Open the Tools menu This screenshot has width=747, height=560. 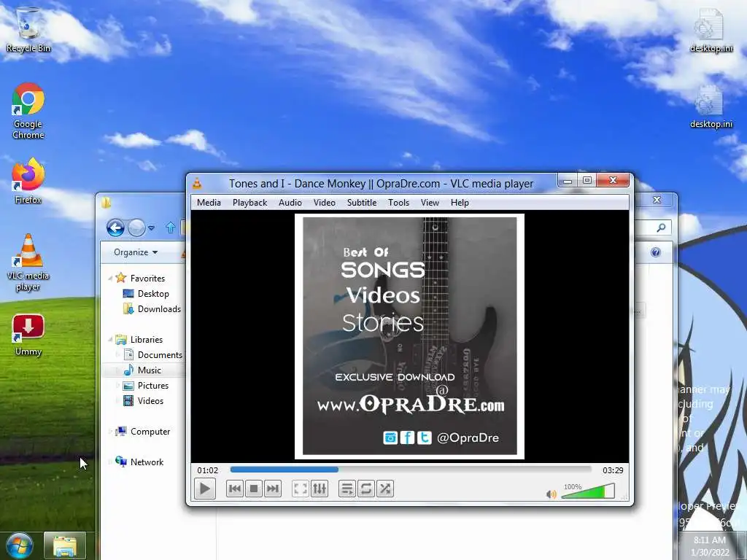tap(398, 203)
